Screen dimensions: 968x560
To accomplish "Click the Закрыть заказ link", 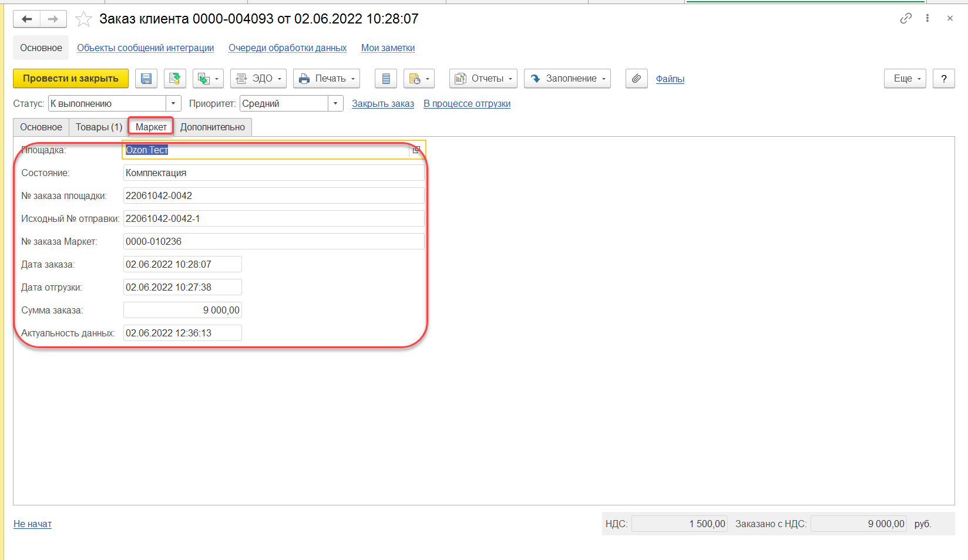I will (x=383, y=104).
